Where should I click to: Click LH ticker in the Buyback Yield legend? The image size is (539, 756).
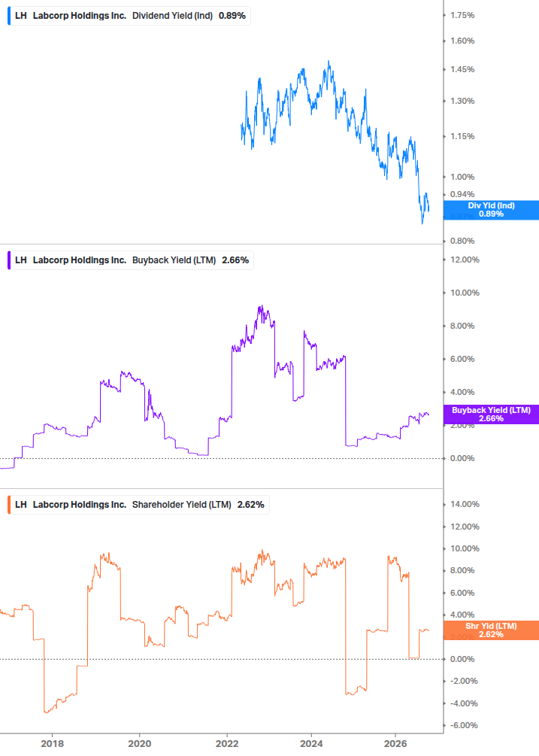pyautogui.click(x=21, y=260)
